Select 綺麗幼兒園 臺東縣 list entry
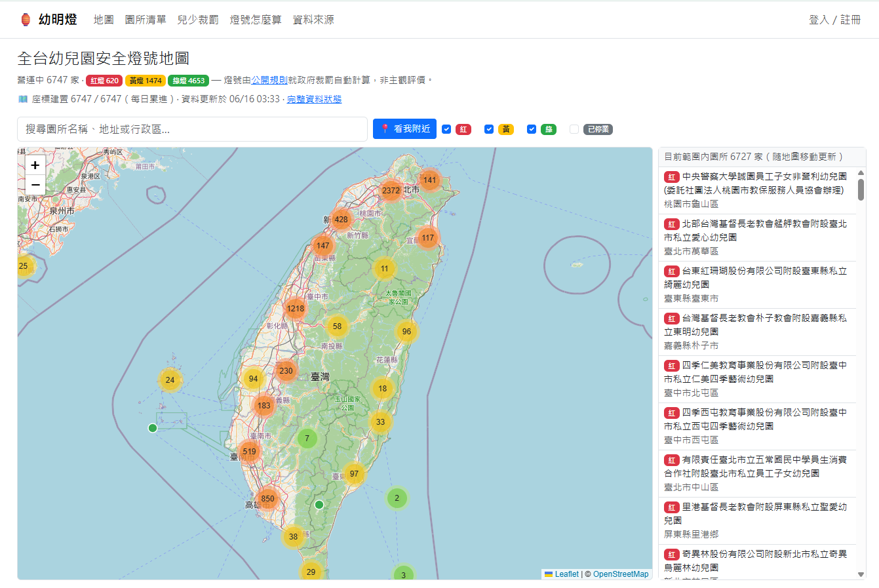Viewport: 879px width, 588px height. coord(757,284)
